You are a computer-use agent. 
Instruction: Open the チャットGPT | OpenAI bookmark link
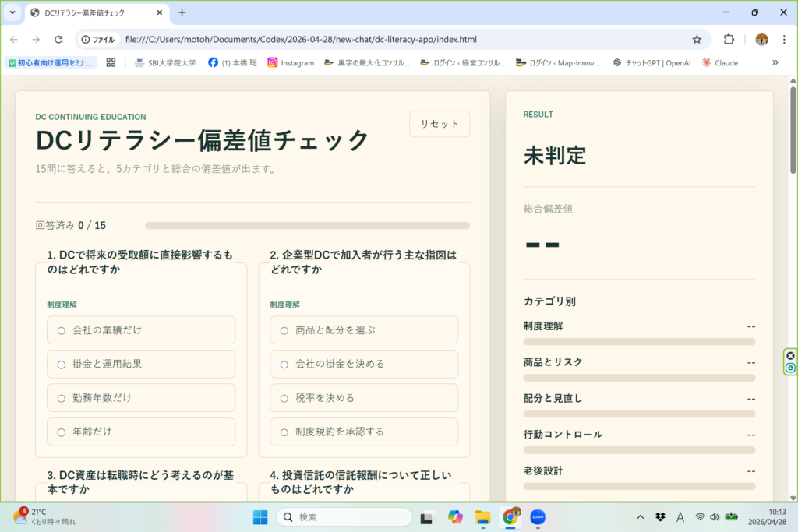(651, 62)
